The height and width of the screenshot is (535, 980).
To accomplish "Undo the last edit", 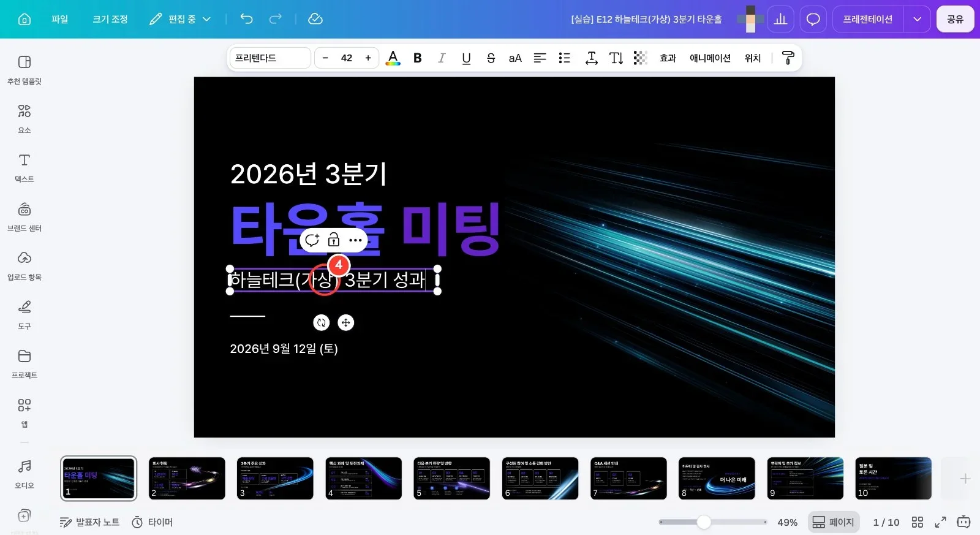I will pos(246,19).
